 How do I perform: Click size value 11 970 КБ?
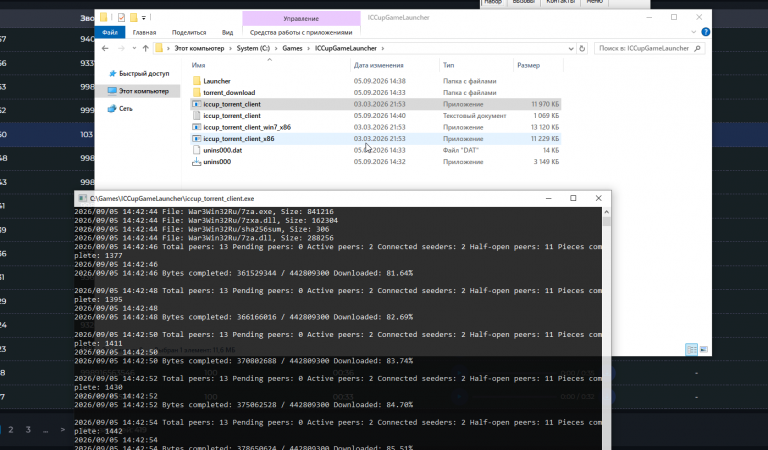pos(545,104)
